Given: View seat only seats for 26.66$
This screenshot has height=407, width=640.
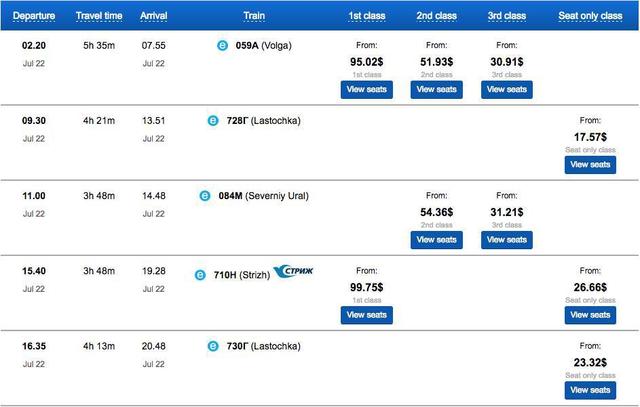Looking at the screenshot, I should [590, 315].
